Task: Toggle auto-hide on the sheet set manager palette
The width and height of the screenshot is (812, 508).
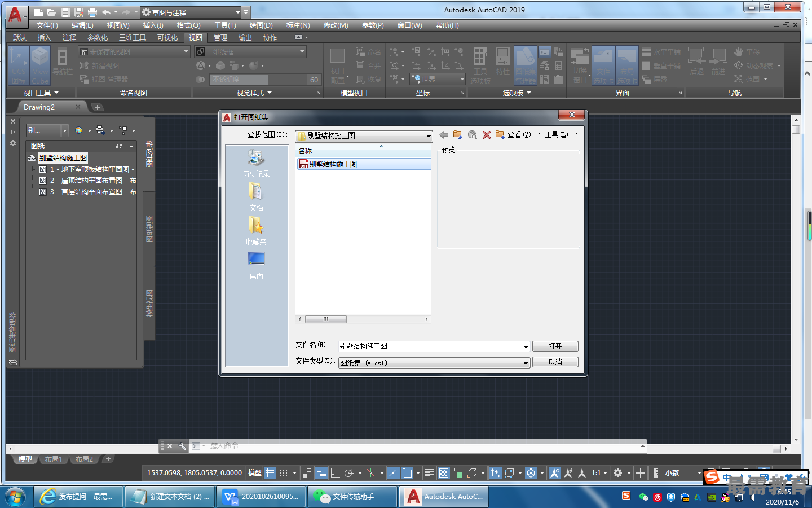Action: [x=13, y=132]
